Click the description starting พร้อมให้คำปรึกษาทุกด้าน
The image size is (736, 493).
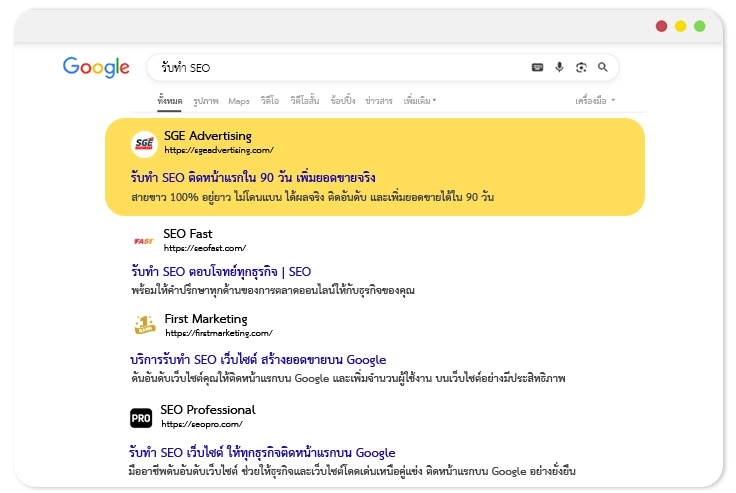(273, 290)
